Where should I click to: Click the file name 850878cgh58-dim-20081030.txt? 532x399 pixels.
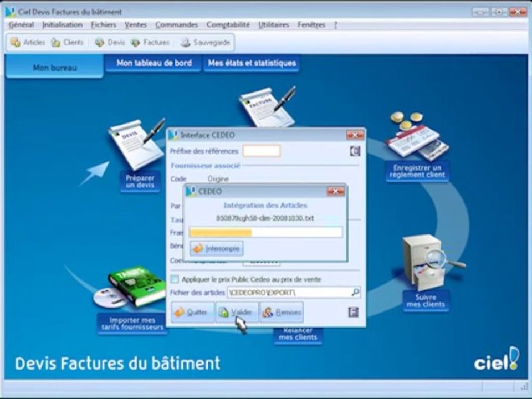(x=265, y=218)
